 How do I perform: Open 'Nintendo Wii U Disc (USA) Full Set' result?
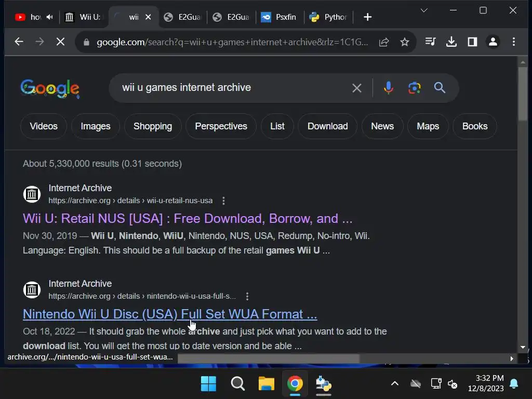(170, 314)
